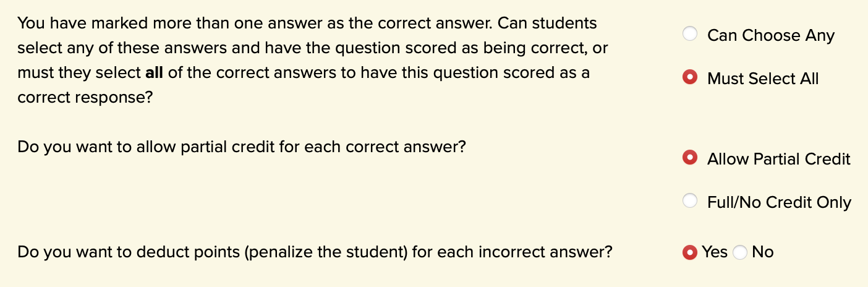Viewport: 868px width, 287px height.
Task: Click the 'Full/No Credit Only' label text
Action: [779, 202]
